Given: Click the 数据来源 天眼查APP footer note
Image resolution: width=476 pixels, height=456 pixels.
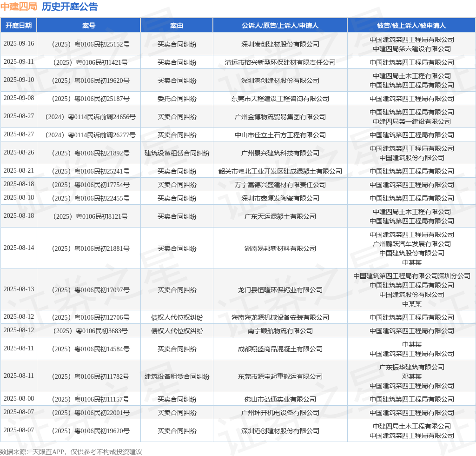Looking at the screenshot, I should click(71, 452).
